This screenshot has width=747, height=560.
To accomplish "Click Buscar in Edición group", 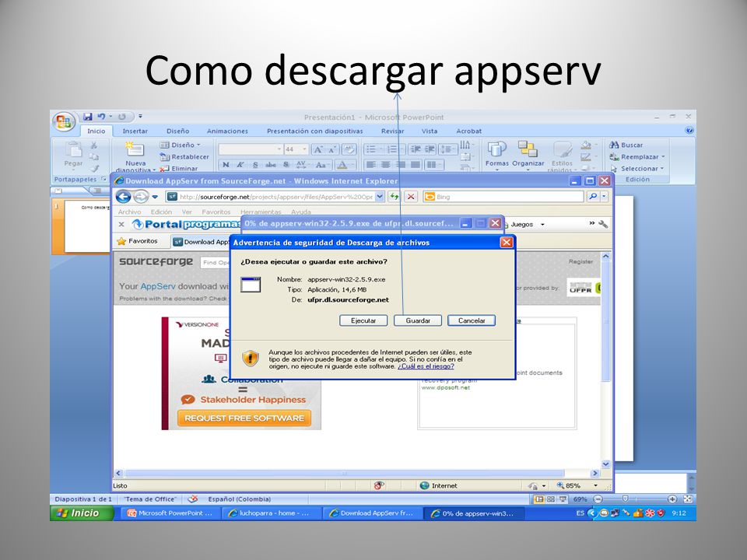I will coord(626,145).
